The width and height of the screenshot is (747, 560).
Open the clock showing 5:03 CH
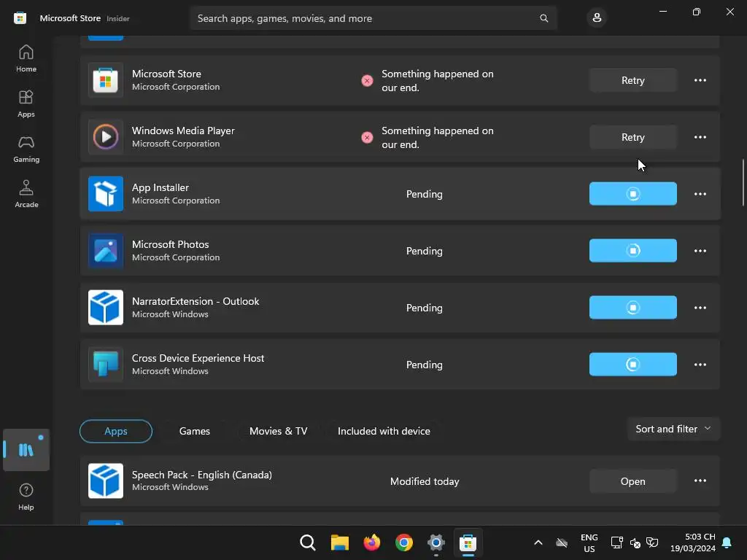(x=693, y=542)
